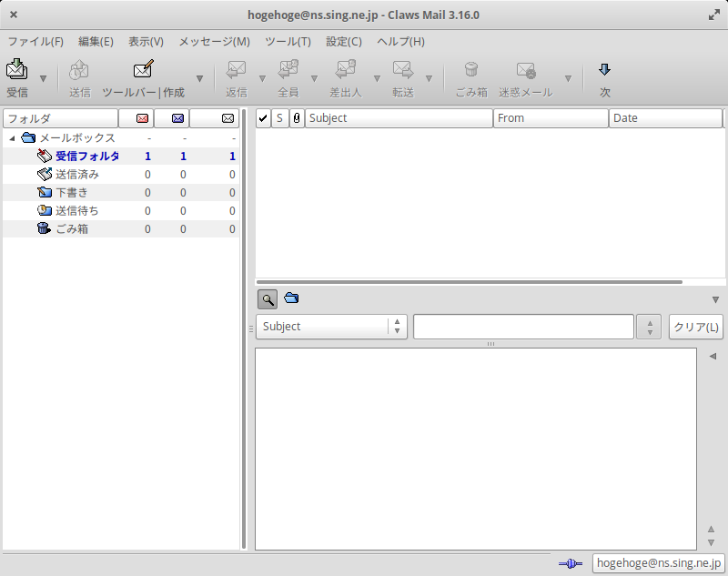Viewport: 728px width, 576px height.
Task: Select the 送信待ち folder row
Action: [121, 210]
